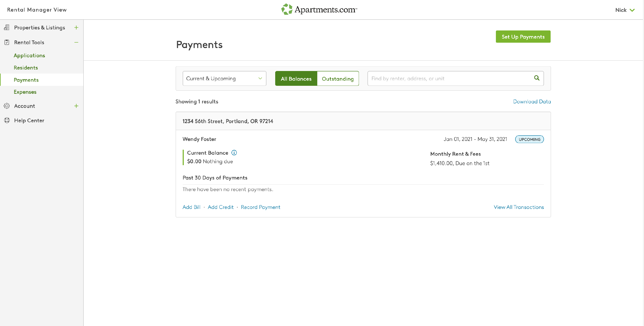Switch to Outstanding balances filter
This screenshot has width=644, height=326.
coord(337,79)
